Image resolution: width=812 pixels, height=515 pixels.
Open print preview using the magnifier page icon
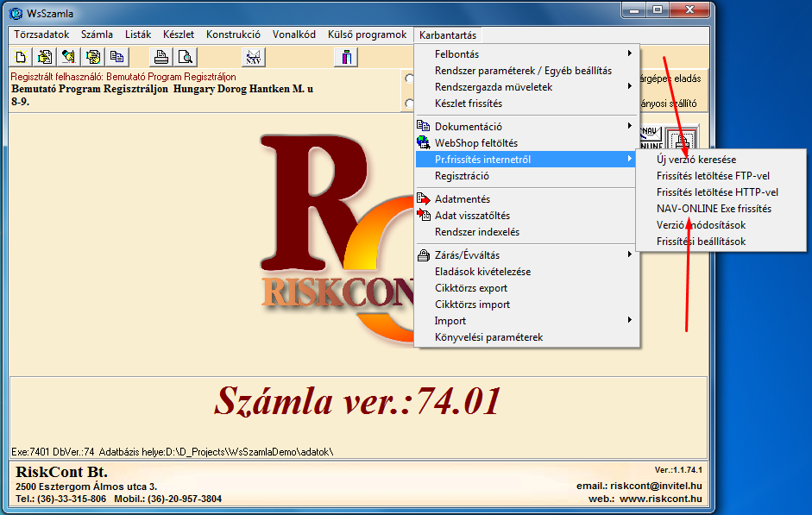(x=184, y=57)
